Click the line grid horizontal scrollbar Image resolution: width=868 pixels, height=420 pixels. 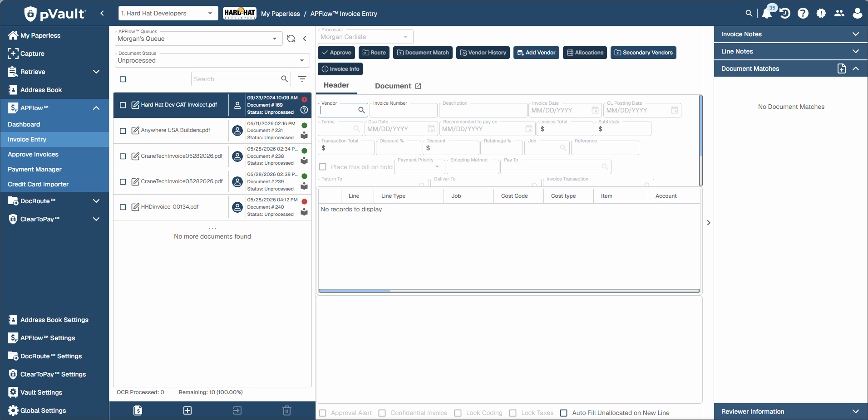click(509, 291)
